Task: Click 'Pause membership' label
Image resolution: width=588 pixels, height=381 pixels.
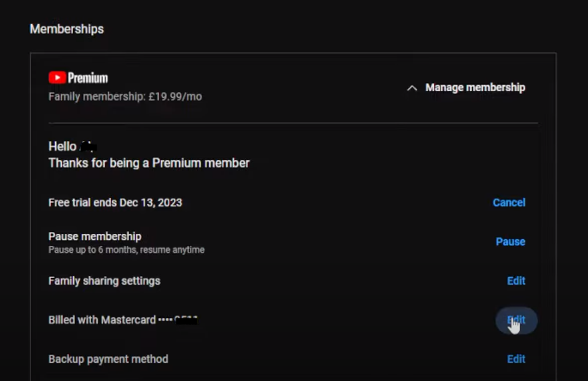Action: pos(95,237)
